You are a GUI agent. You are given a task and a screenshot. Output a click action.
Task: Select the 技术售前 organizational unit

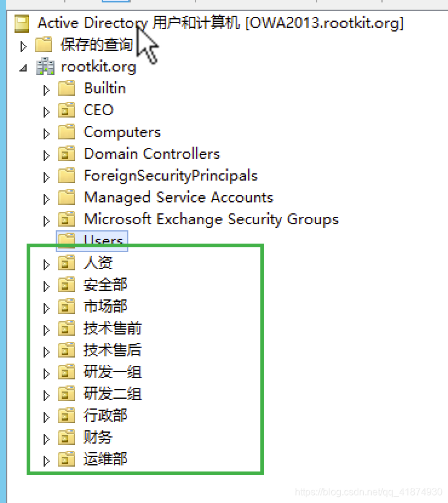[x=113, y=328]
